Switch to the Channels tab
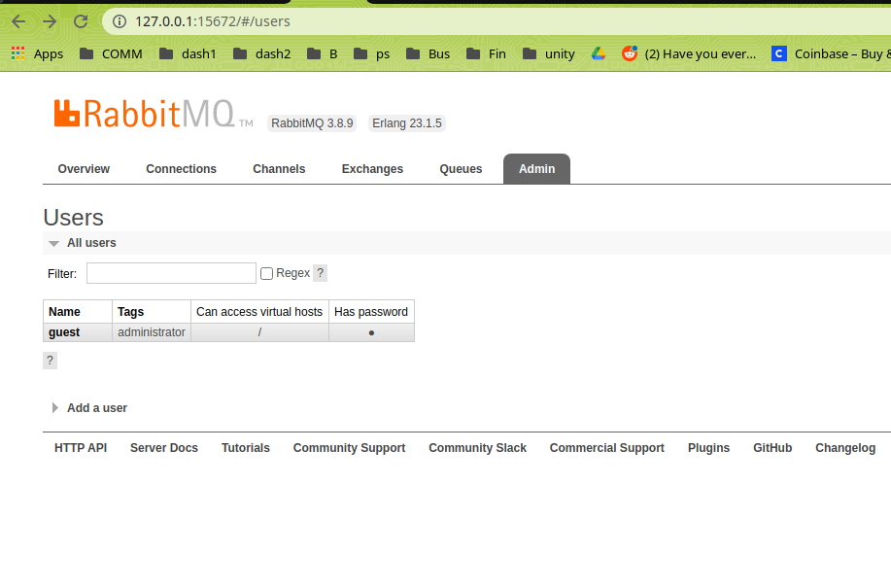891x588 pixels. tap(279, 169)
